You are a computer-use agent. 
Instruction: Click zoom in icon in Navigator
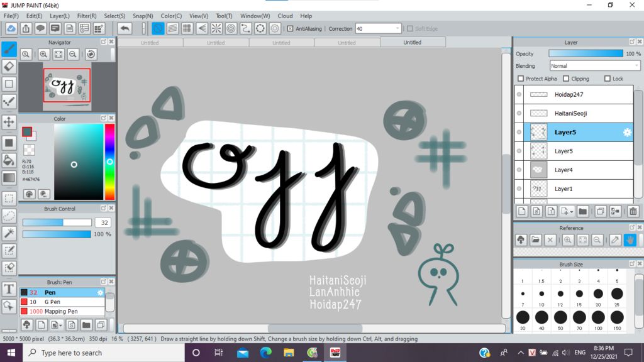pos(43,54)
